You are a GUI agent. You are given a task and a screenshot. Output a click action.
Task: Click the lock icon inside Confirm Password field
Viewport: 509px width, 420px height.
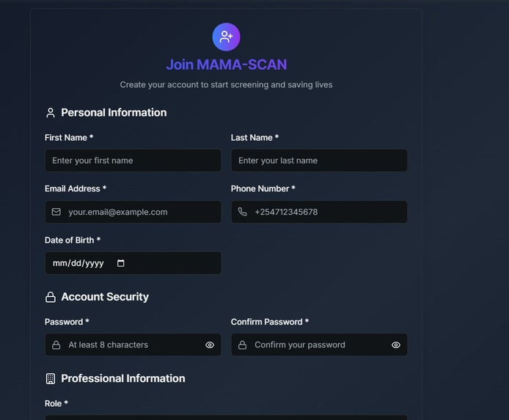click(243, 345)
